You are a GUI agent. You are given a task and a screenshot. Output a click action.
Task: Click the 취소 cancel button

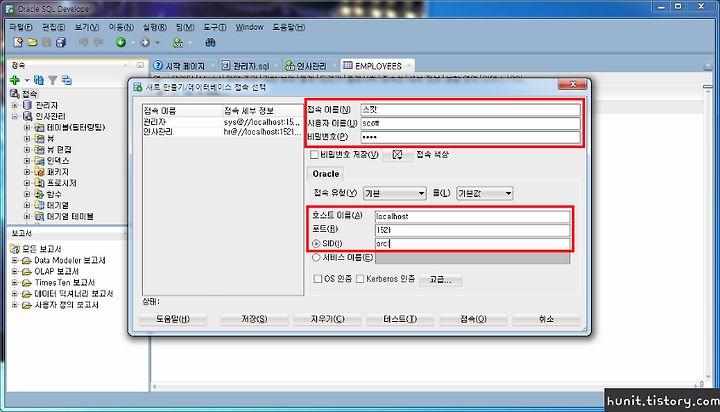click(546, 319)
